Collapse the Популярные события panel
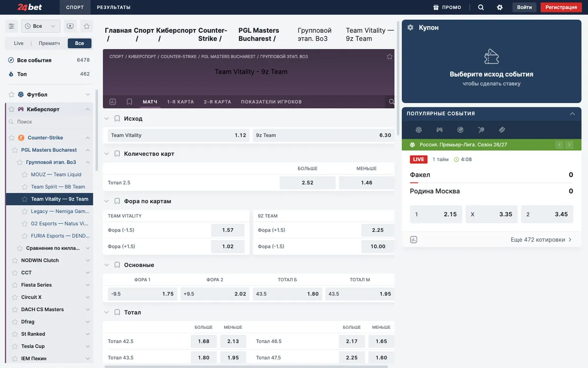Image resolution: width=588 pixels, height=368 pixels. [x=572, y=114]
